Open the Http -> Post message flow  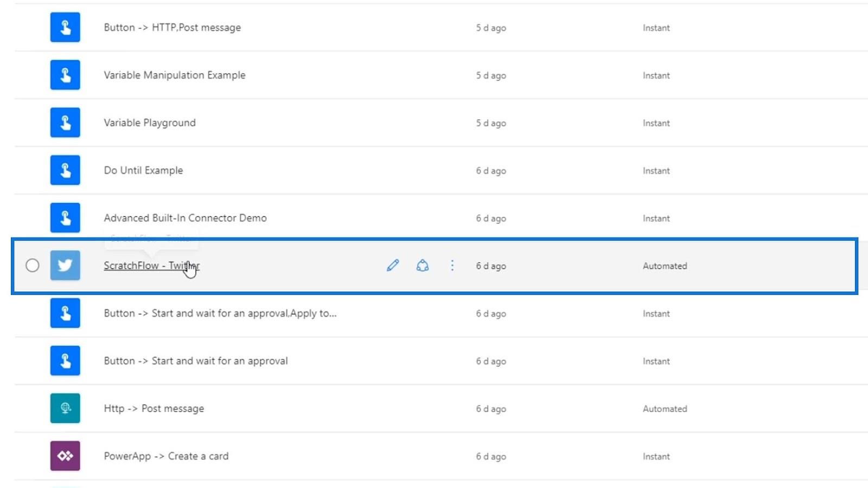pyautogui.click(x=154, y=409)
